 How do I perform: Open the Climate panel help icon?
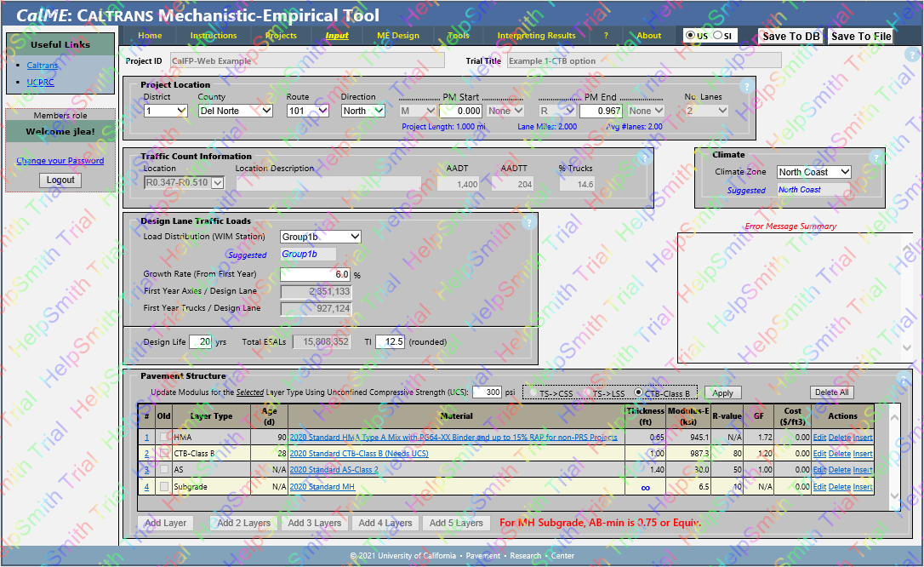coord(876,158)
